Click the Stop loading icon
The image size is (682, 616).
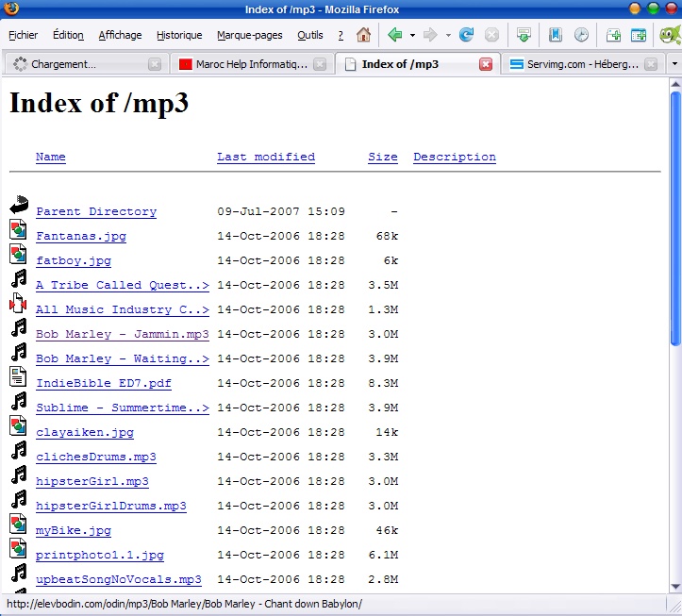(491, 34)
